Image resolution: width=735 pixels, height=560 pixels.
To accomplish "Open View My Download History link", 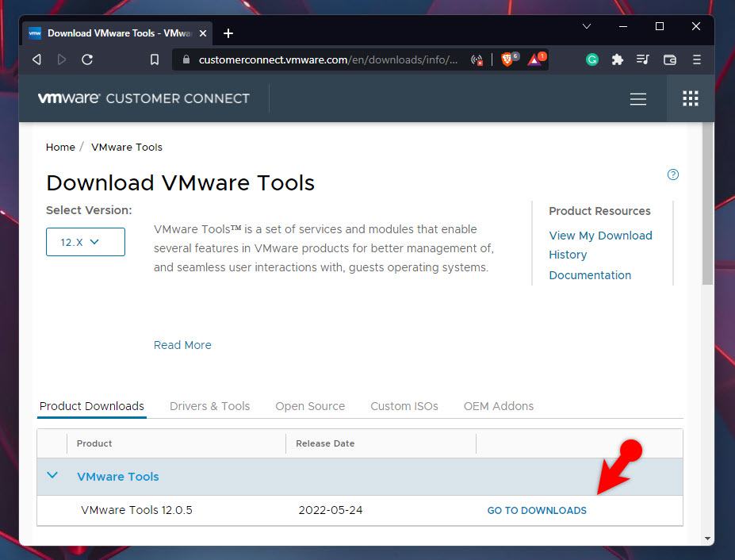I will pyautogui.click(x=600, y=245).
